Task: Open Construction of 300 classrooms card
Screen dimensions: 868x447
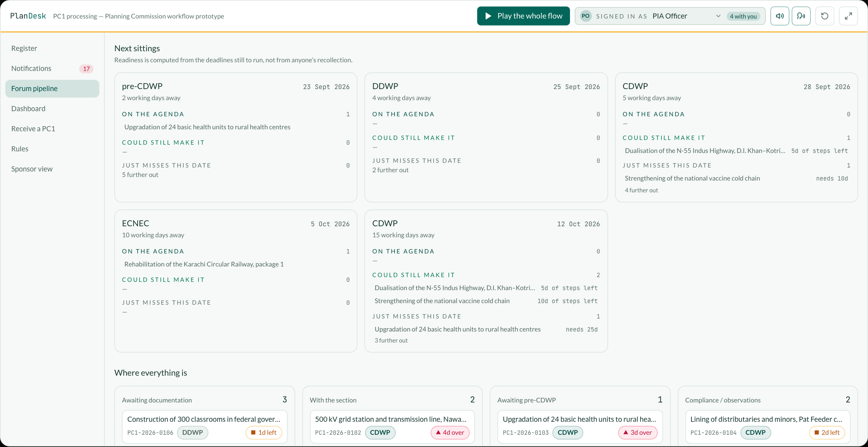Action: (205, 427)
